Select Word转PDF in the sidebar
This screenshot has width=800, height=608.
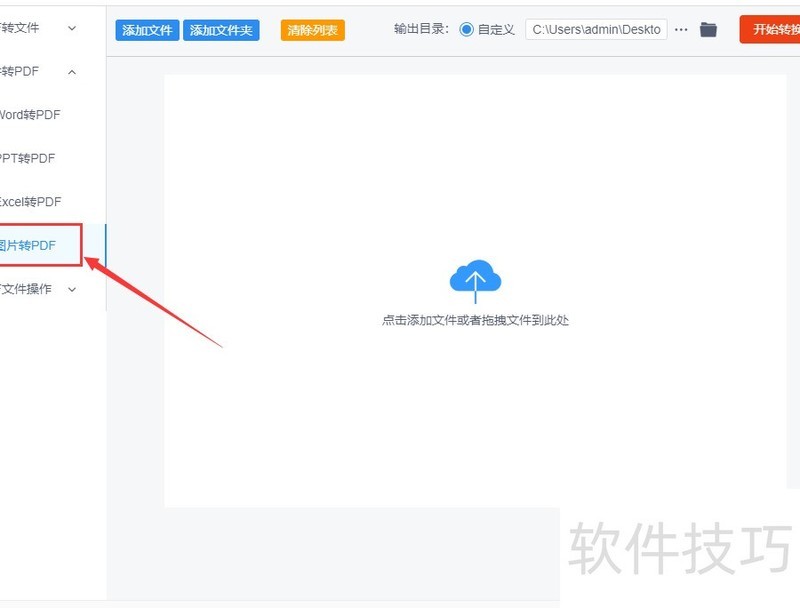click(30, 115)
